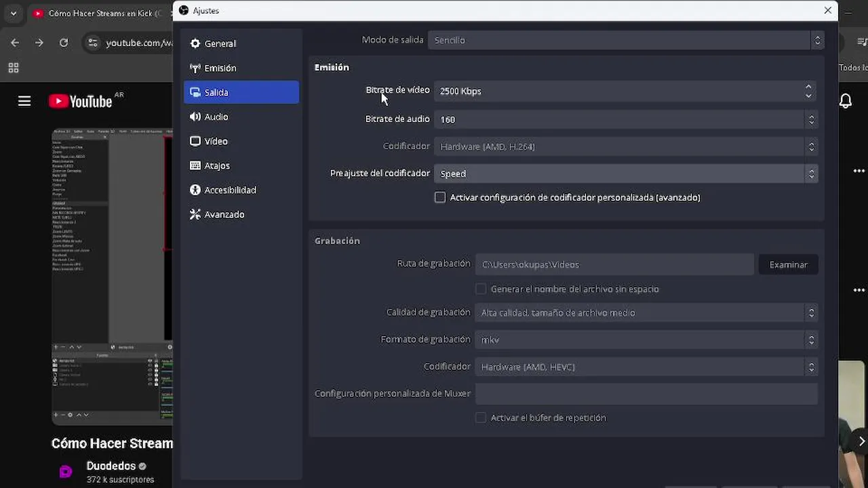Click the General settings gear icon
This screenshot has width=868, height=488.
pos(195,43)
